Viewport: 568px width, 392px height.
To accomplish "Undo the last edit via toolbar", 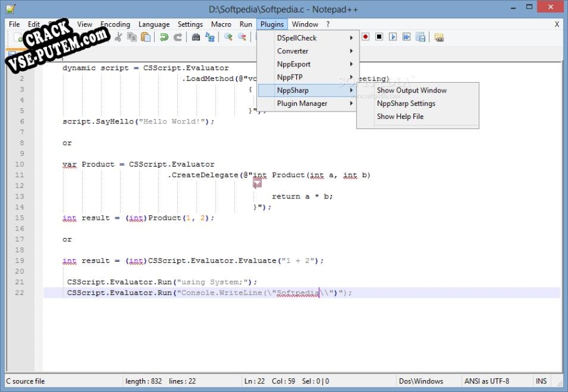I will tap(163, 38).
